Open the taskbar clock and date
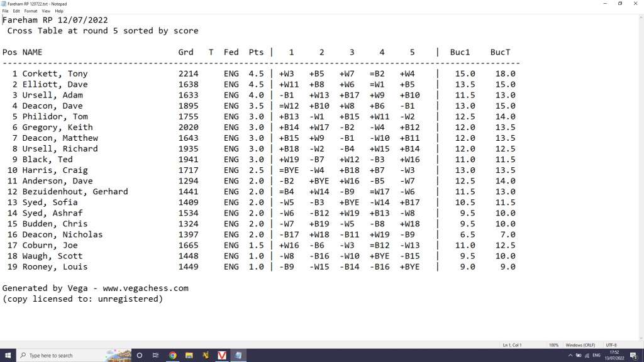The height and width of the screenshot is (362, 644). 613,355
